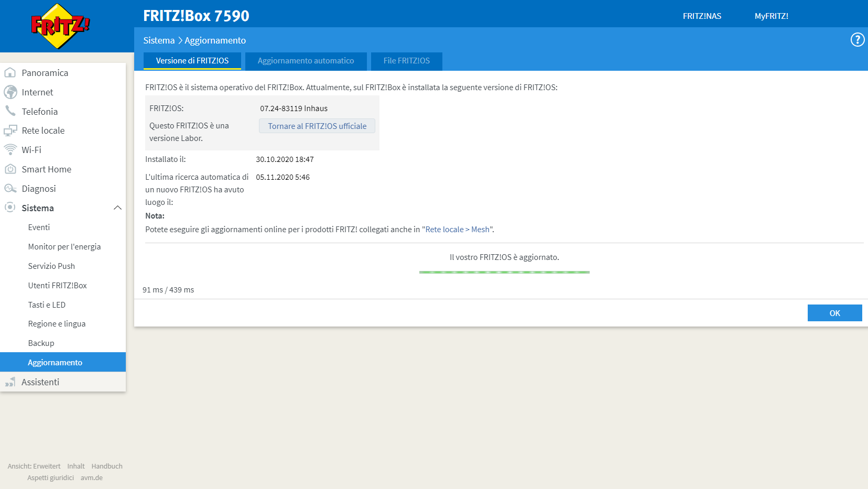Follow the Rete locale > Mesh link
The image size is (868, 489).
point(458,230)
